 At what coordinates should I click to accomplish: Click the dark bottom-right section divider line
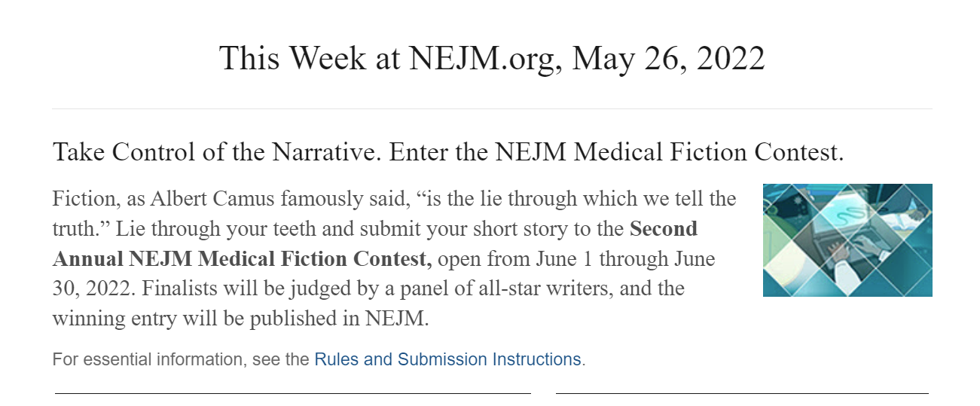click(742, 393)
